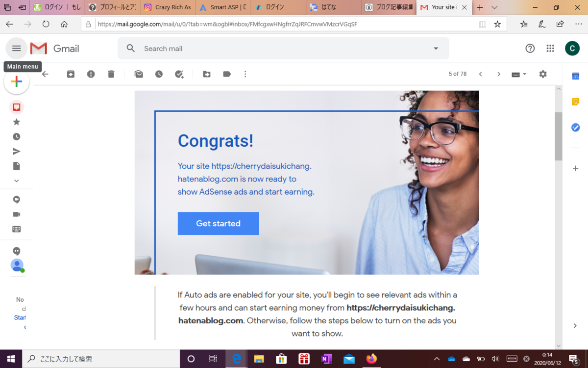Open Windows Start menu

click(x=11, y=359)
